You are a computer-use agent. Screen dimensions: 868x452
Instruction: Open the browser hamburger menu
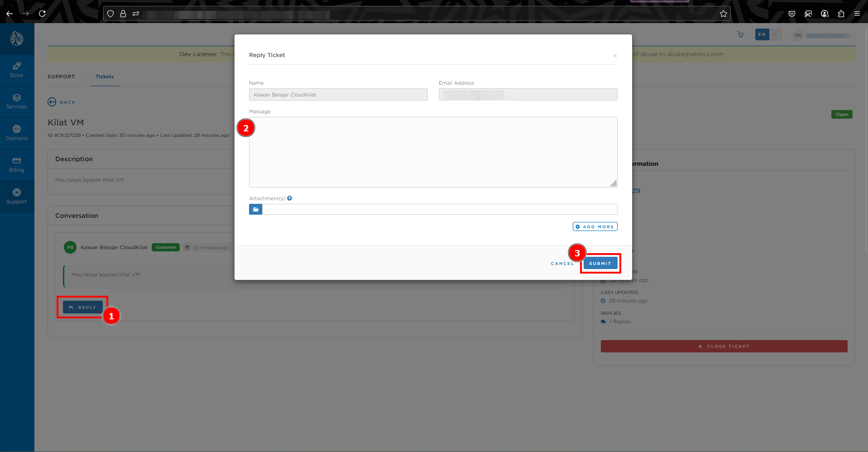[x=857, y=14]
